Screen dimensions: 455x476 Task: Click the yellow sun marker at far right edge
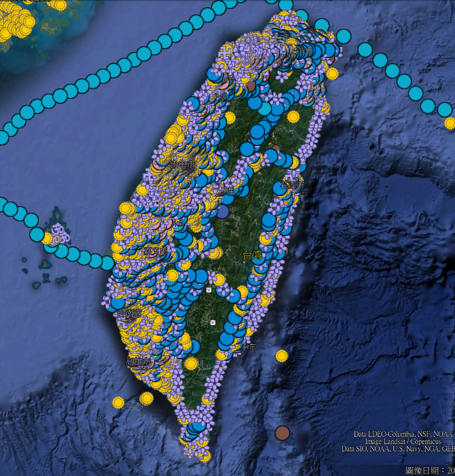coord(450,123)
